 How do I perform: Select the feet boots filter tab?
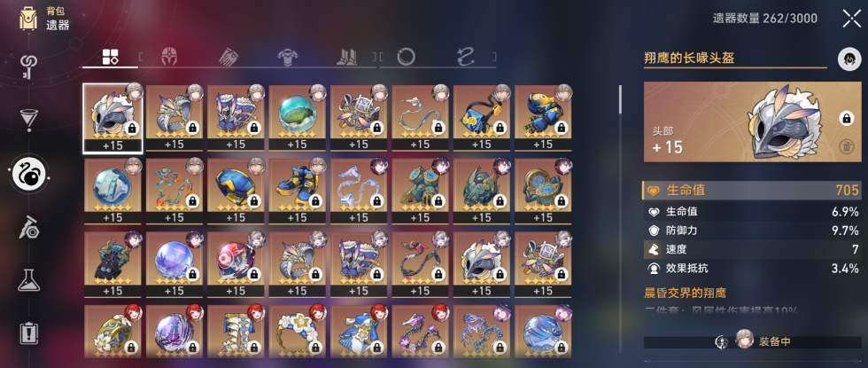pyautogui.click(x=347, y=57)
